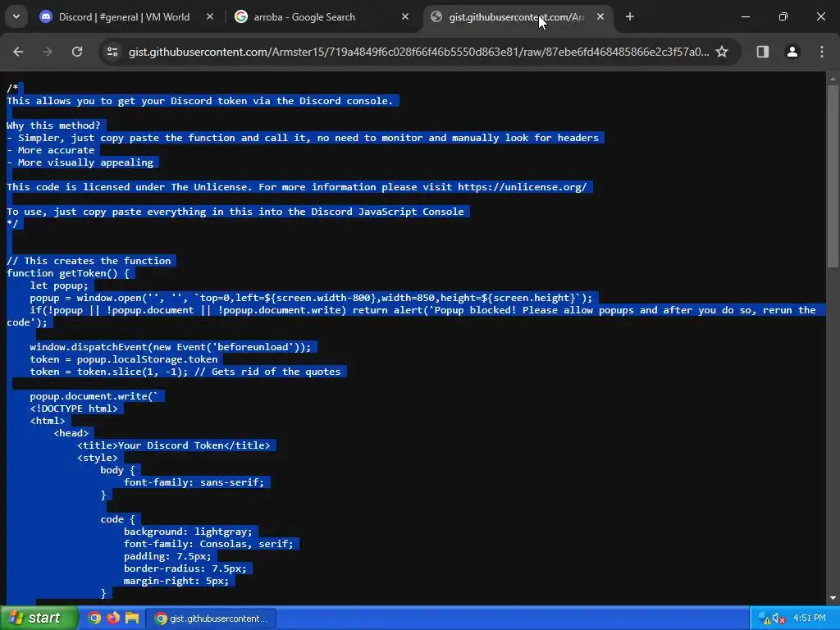
Task: Click 'Why this method?' text
Action: (53, 126)
